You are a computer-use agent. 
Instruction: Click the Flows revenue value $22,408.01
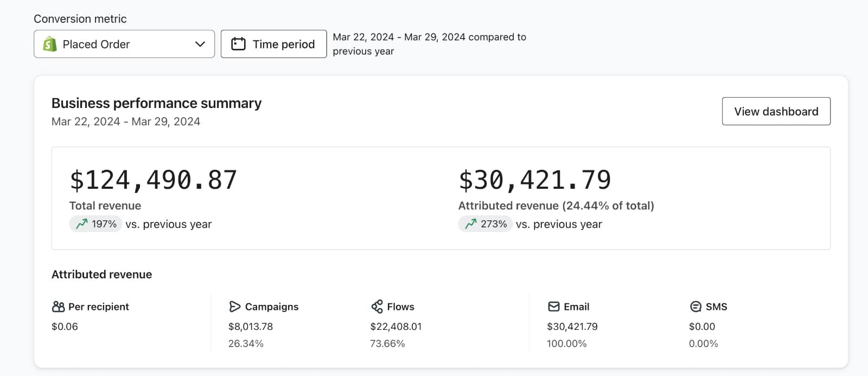tap(395, 327)
